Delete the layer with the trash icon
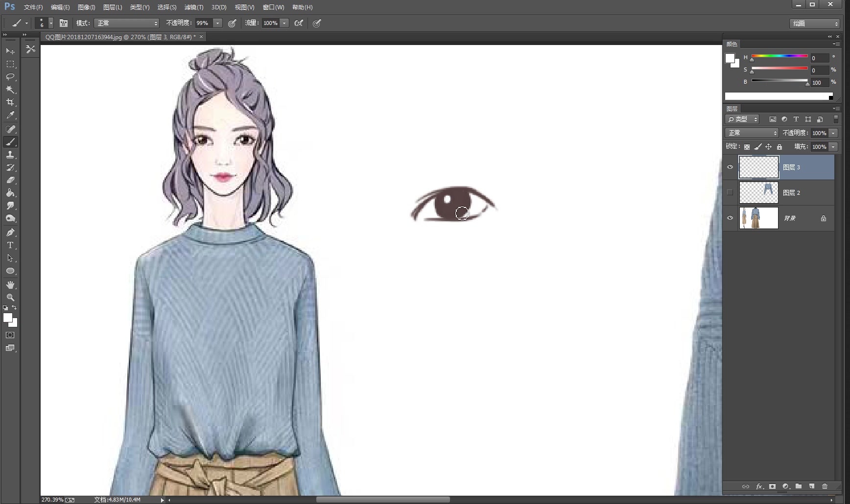 point(825,486)
